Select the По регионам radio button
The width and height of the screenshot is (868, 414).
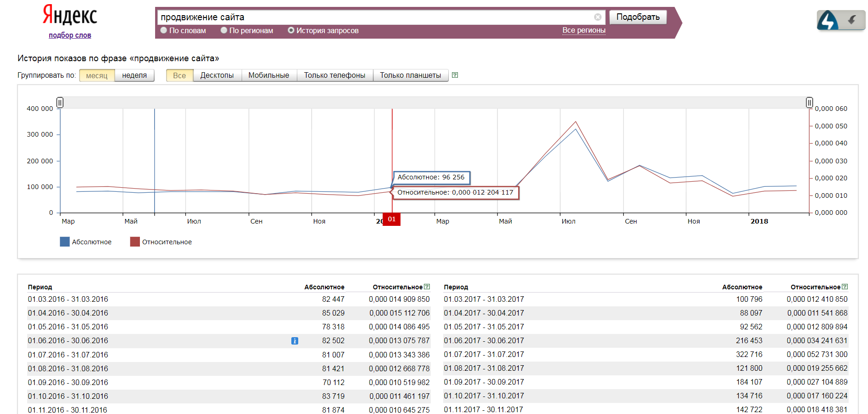224,30
